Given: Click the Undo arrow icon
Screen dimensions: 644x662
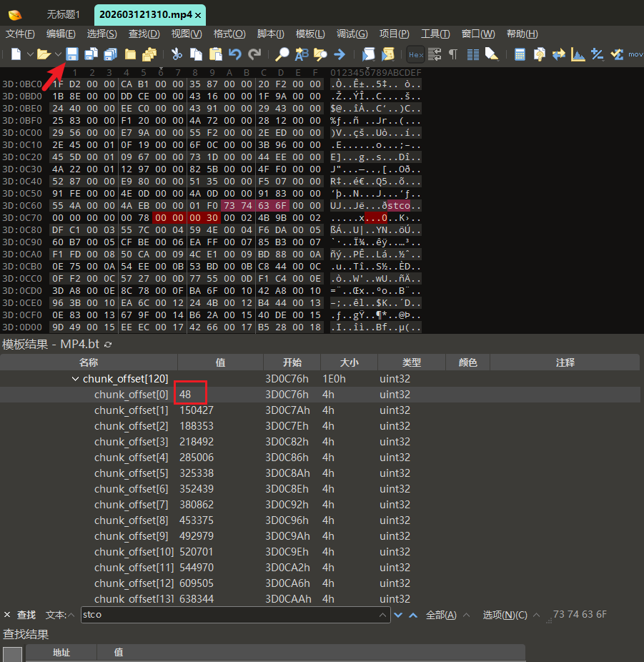Looking at the screenshot, I should [x=235, y=54].
